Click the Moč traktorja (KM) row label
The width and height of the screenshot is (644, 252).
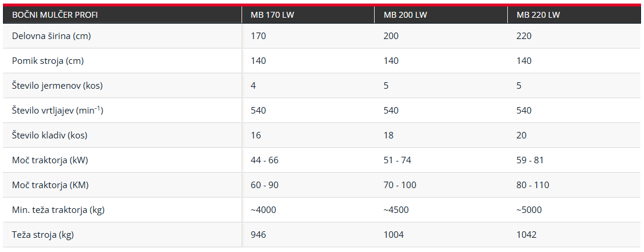[50, 185]
